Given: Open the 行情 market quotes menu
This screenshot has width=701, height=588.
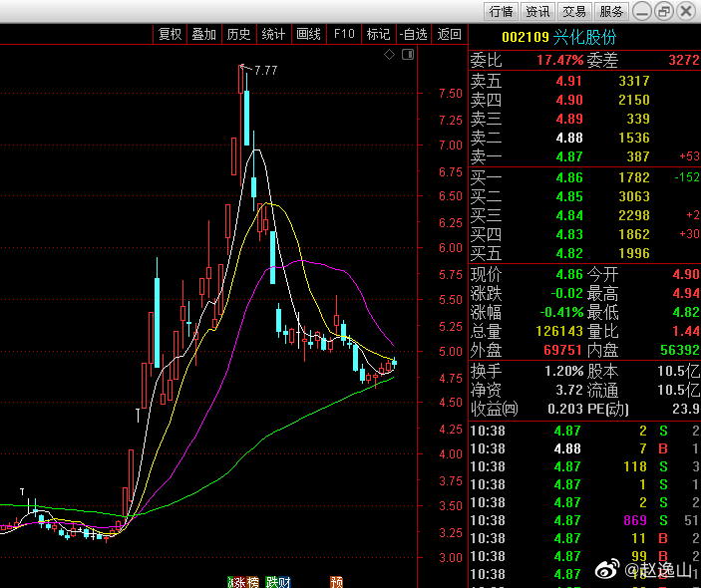Looking at the screenshot, I should pos(501,11).
